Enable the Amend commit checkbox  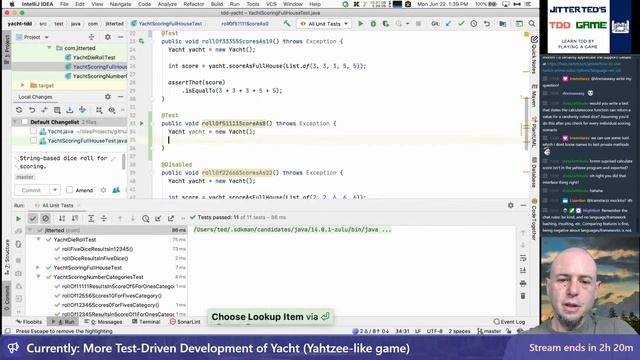click(69, 190)
